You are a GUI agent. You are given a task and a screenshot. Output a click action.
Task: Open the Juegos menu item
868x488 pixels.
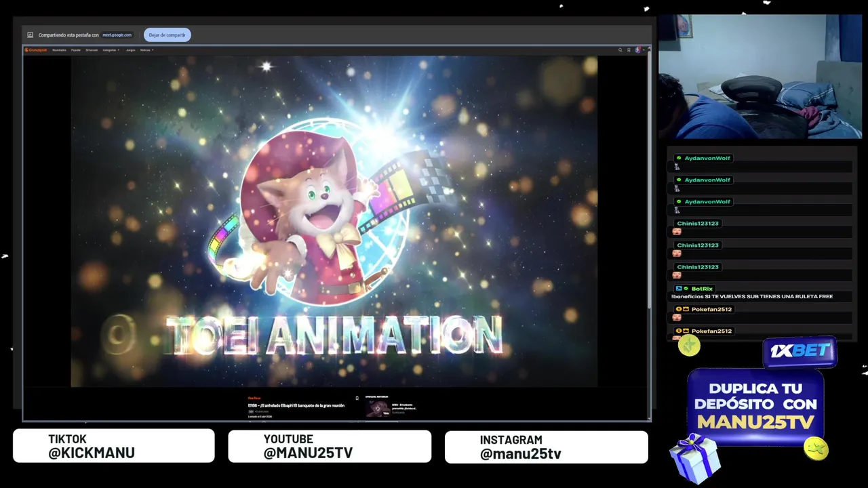[130, 50]
